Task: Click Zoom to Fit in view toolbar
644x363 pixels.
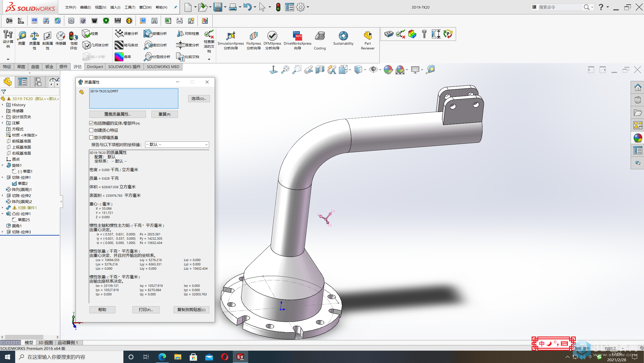Action: (x=285, y=69)
